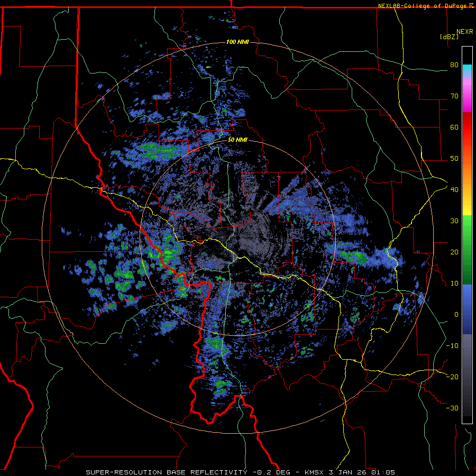
Task: Click the 0 value on the dBZ scale
Action: coord(456,315)
